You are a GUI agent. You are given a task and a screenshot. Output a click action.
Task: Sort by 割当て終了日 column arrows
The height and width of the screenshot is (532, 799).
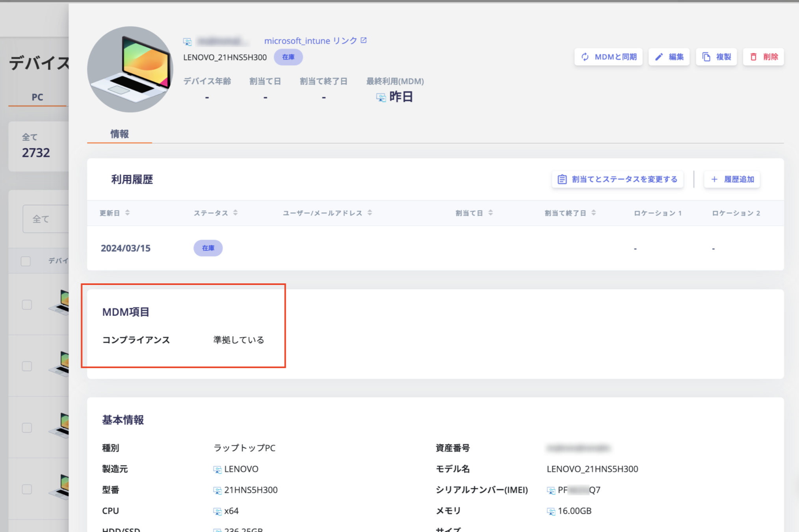click(593, 213)
